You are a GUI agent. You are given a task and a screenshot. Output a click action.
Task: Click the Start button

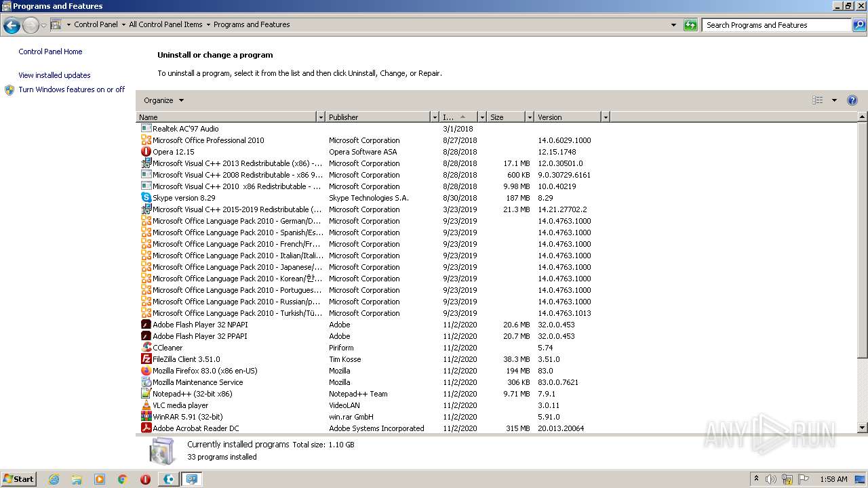[18, 479]
